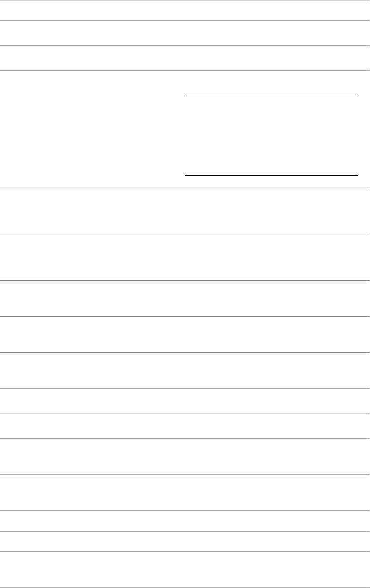Click the last empty row at the bottom
The width and height of the screenshot is (370, 588).
tap(185, 569)
